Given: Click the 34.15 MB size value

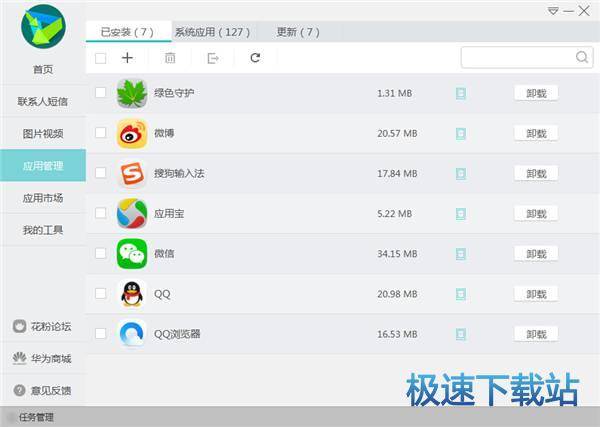Looking at the screenshot, I should click(x=397, y=254).
